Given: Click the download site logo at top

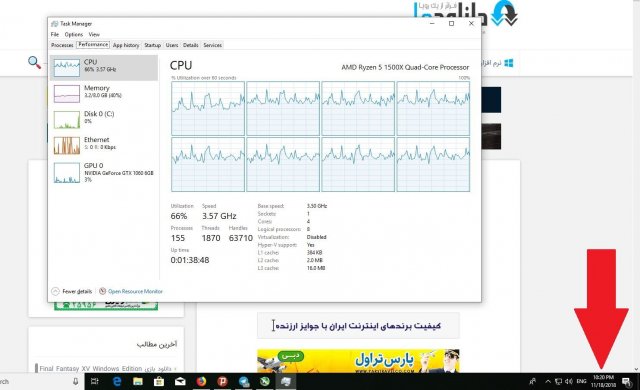Looking at the screenshot, I should tap(465, 13).
